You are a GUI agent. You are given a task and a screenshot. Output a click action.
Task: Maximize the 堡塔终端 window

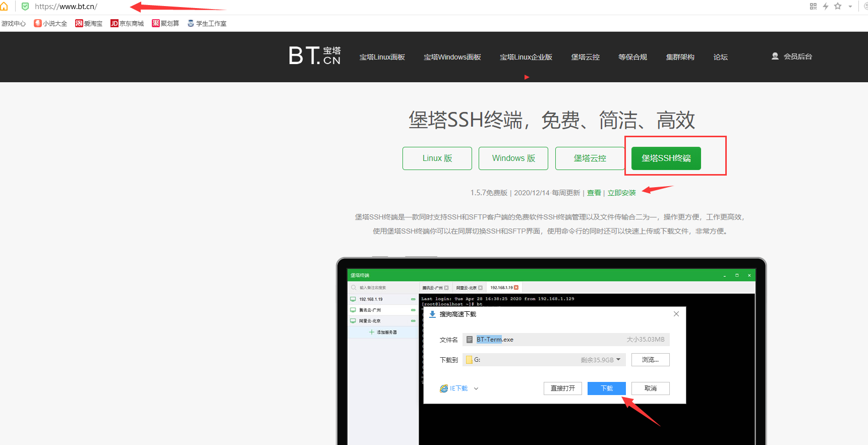pos(737,275)
